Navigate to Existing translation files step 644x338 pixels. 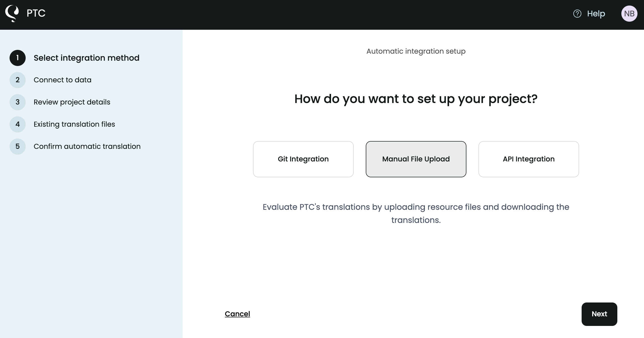74,124
